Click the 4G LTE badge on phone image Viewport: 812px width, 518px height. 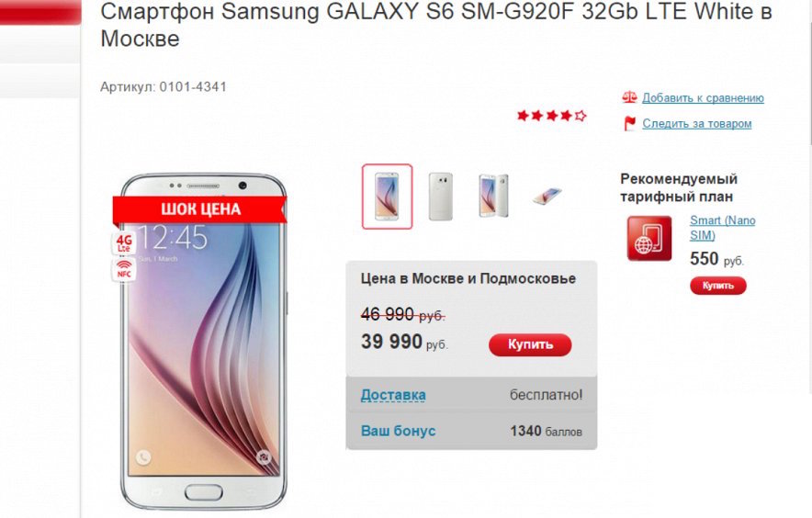coord(124,242)
